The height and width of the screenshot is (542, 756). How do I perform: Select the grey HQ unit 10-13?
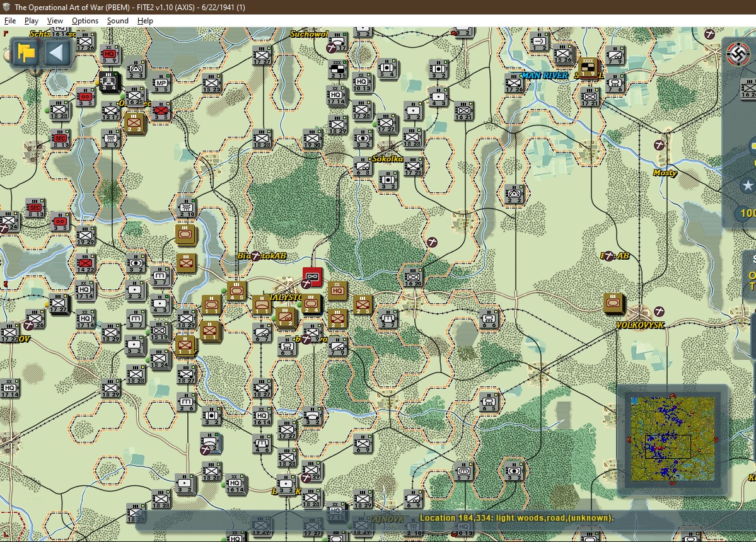point(362,83)
